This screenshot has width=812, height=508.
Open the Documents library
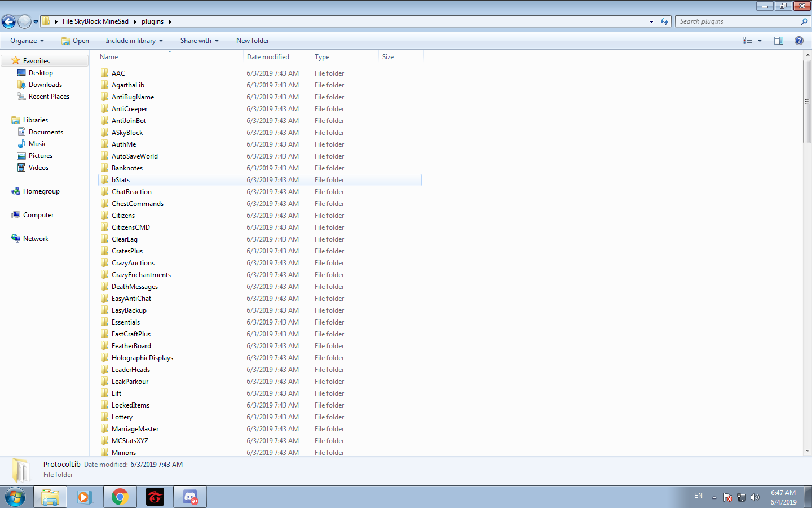46,132
